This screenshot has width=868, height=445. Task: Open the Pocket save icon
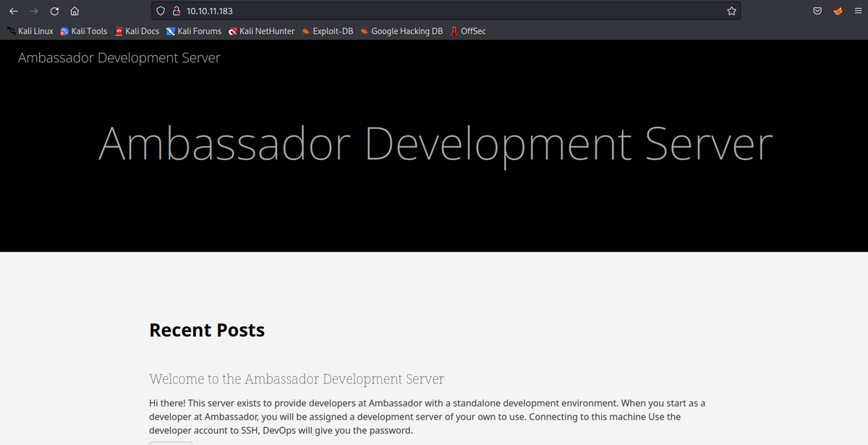[x=817, y=11]
